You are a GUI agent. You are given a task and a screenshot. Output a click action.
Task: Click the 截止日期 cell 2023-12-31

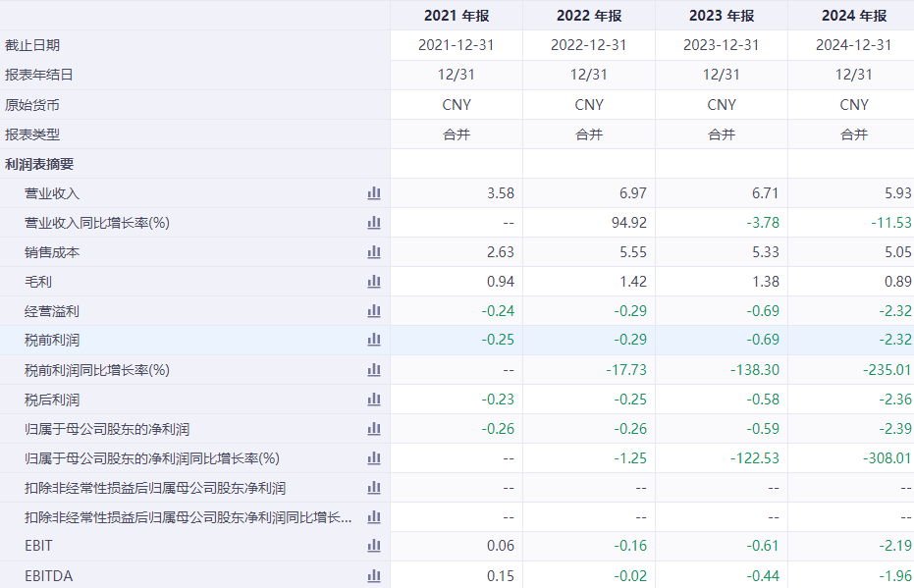pos(722,45)
